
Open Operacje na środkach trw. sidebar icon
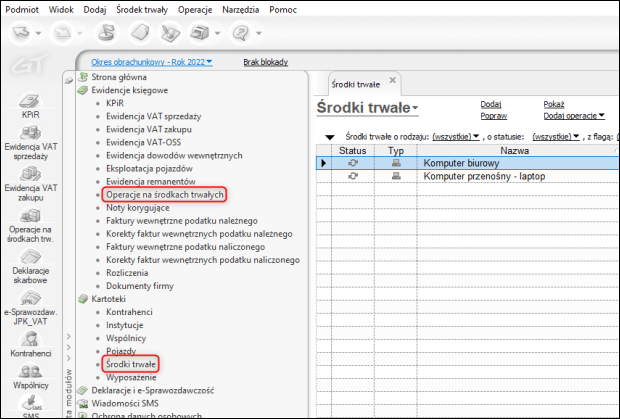point(30,226)
